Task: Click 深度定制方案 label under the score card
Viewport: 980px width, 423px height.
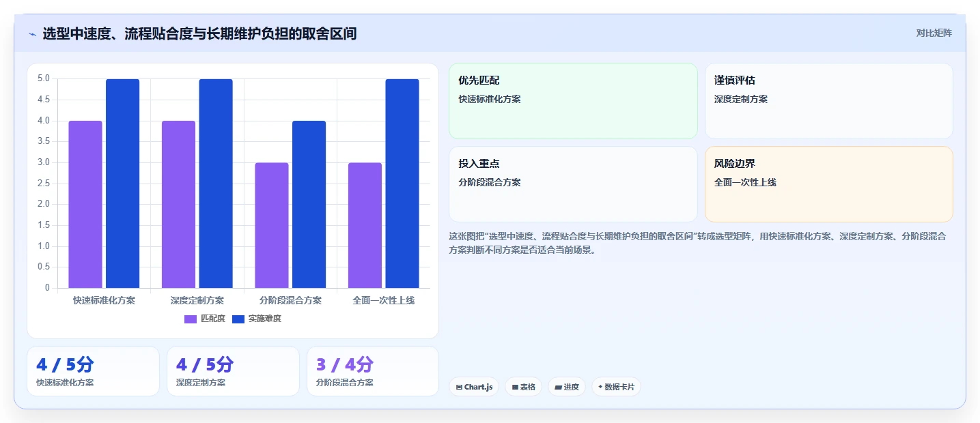Action: pyautogui.click(x=201, y=383)
